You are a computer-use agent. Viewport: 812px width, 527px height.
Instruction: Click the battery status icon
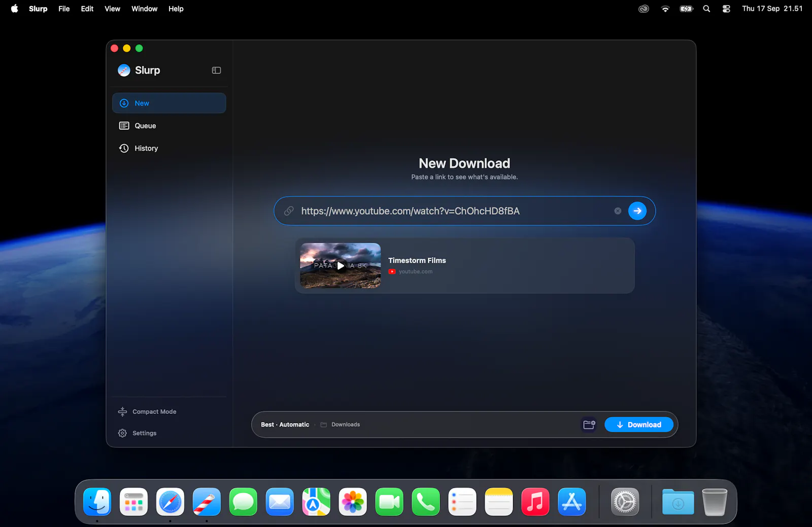(686, 9)
